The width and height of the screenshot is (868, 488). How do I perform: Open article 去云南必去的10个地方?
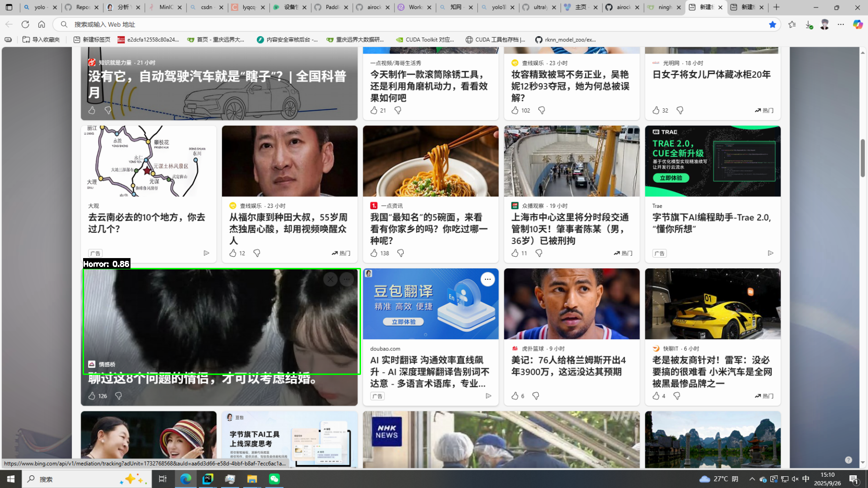click(x=146, y=223)
